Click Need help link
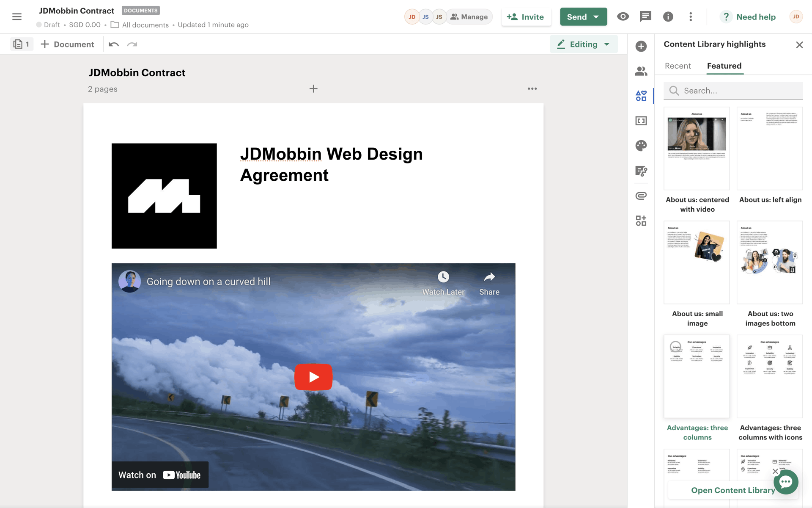This screenshot has width=812, height=508. click(x=748, y=17)
